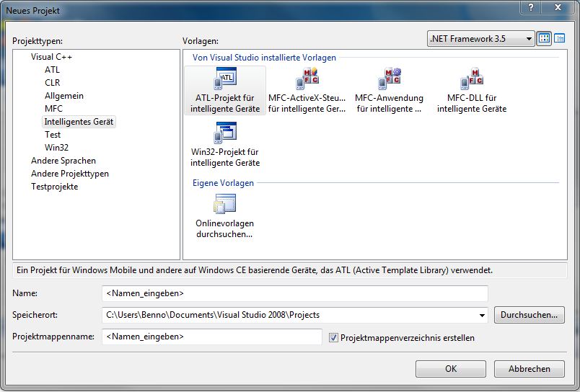Screen dimensions: 580x392
Task: Click 'Von Visual Studio installierte Vorlagen' heading
Action: [x=264, y=58]
